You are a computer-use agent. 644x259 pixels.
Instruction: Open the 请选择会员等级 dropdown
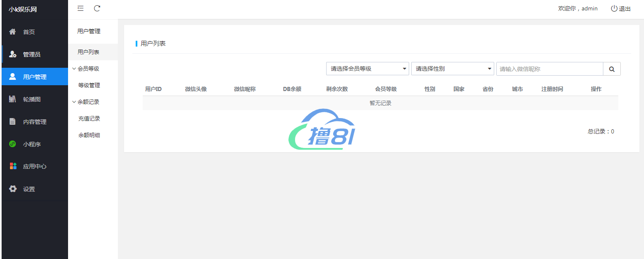(x=368, y=69)
